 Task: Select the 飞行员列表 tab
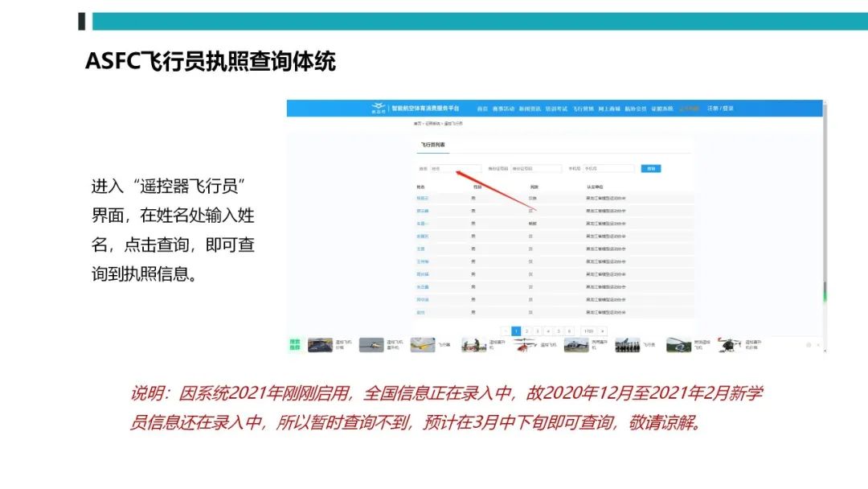(432, 145)
